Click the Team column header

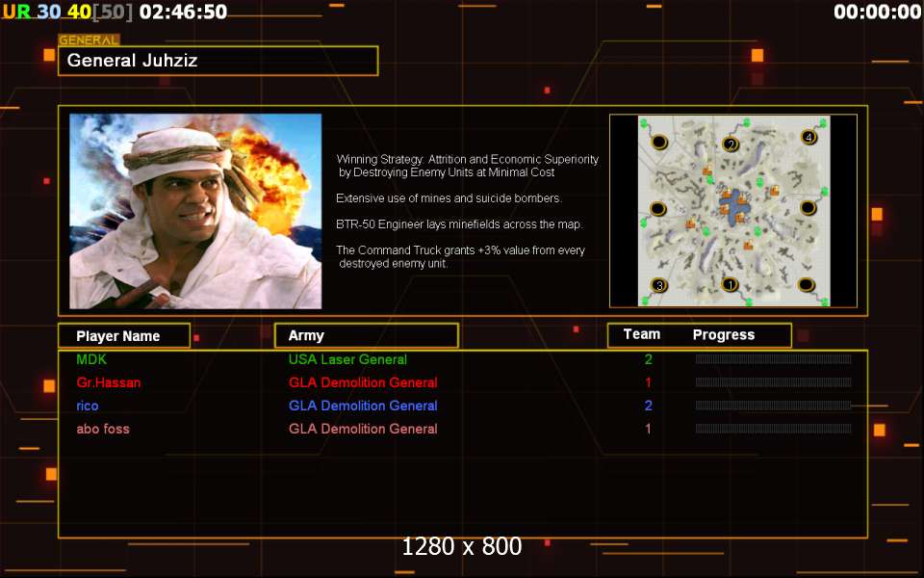point(642,334)
